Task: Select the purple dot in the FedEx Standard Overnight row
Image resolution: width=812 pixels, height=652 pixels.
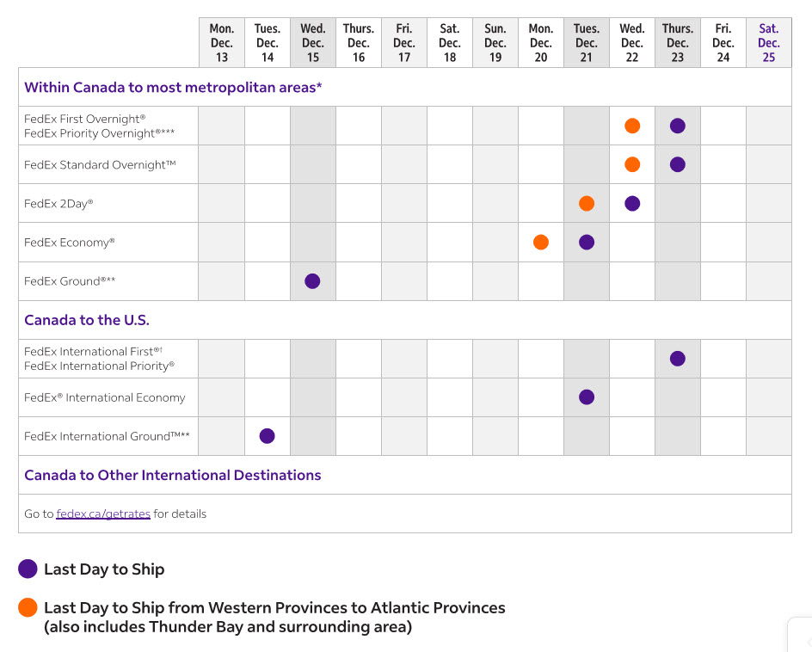Action: coord(677,164)
